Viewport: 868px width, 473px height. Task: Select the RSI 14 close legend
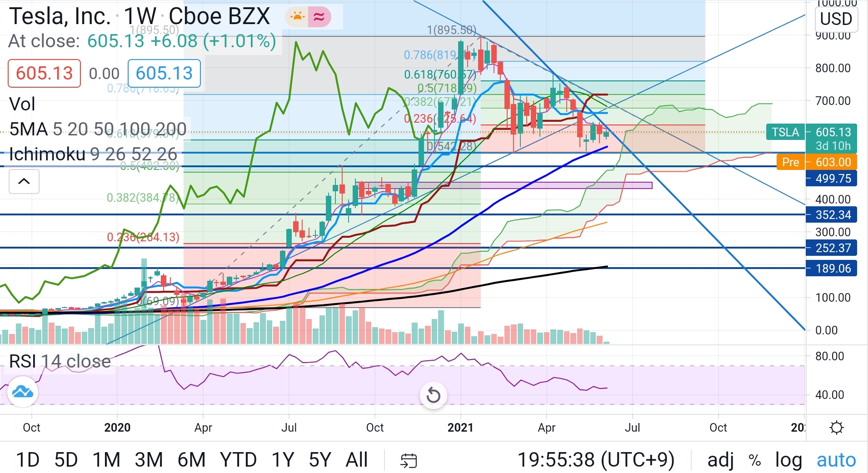point(60,361)
